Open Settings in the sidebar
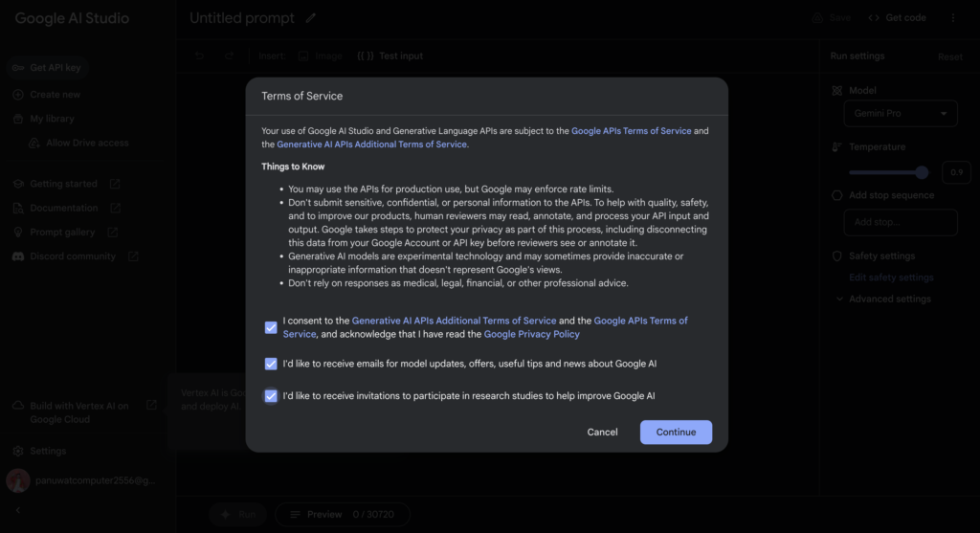The image size is (980, 533). click(x=48, y=451)
